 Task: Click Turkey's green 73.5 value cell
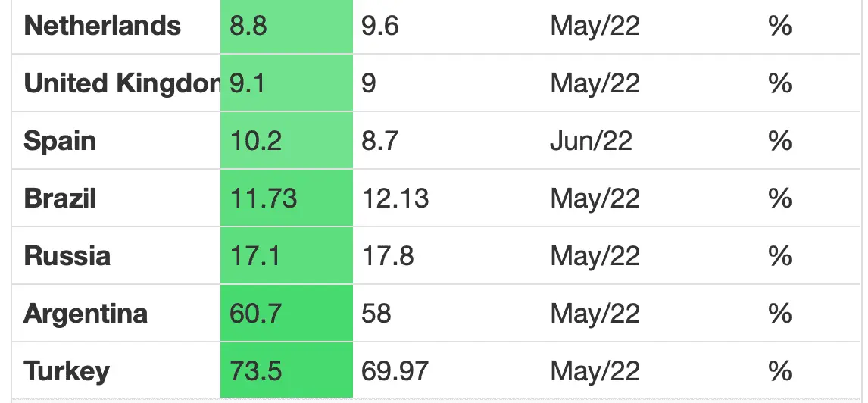tap(286, 371)
